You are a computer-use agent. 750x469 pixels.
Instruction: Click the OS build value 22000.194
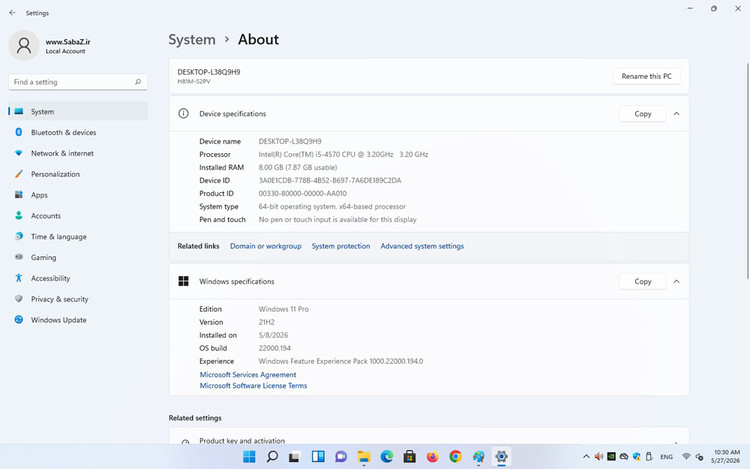point(275,349)
